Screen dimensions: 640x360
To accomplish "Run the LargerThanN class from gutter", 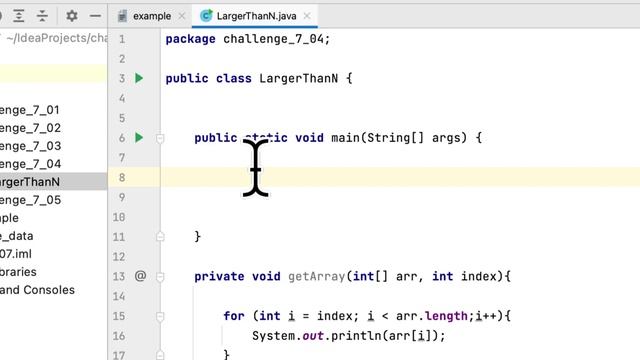I will point(139,78).
